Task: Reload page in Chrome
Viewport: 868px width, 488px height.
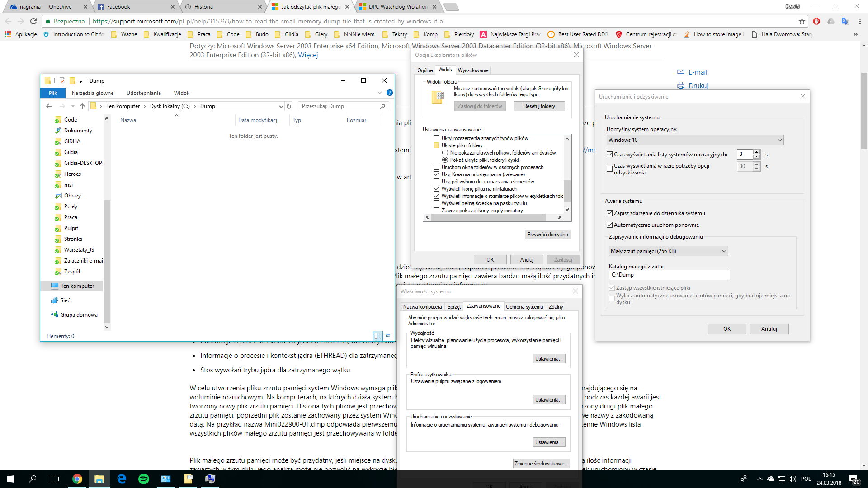Action: 33,21
